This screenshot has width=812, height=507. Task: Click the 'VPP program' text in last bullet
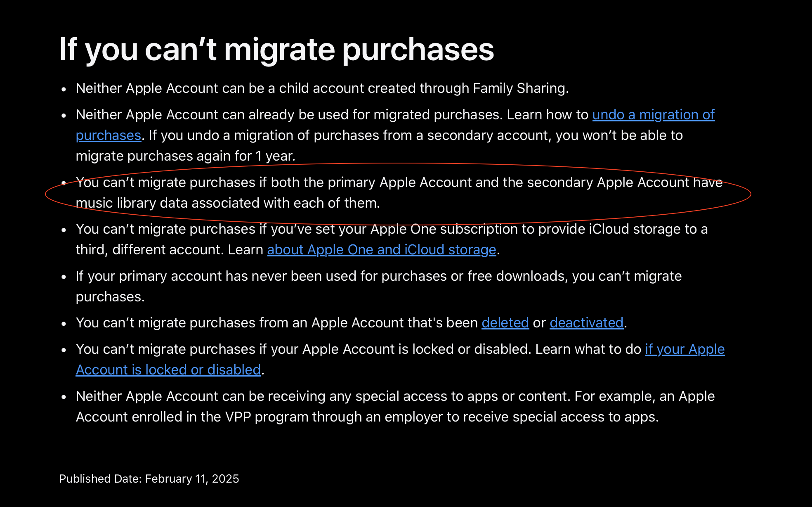[267, 417]
